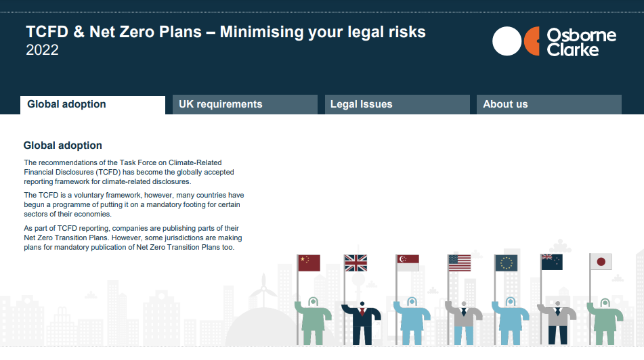Open the Global adoption tab
Screen dimensions: 644x360
coord(93,105)
